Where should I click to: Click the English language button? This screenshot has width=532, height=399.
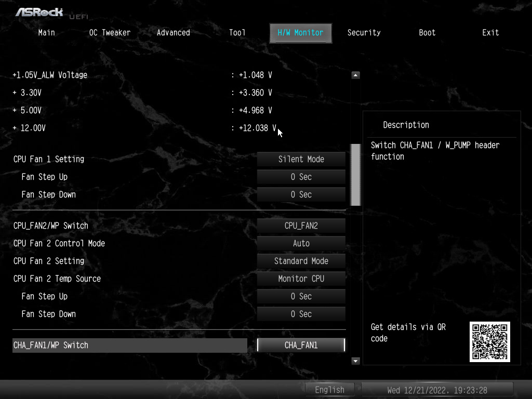329,390
